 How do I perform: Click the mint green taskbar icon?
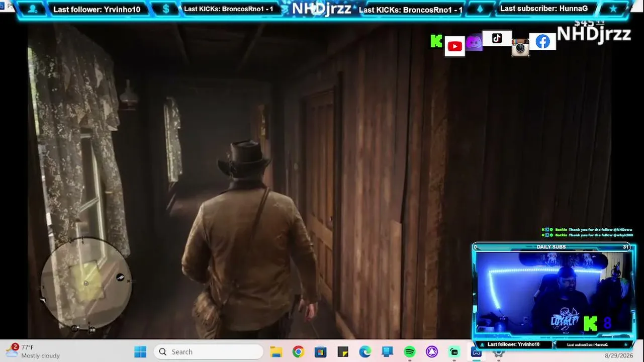454,352
